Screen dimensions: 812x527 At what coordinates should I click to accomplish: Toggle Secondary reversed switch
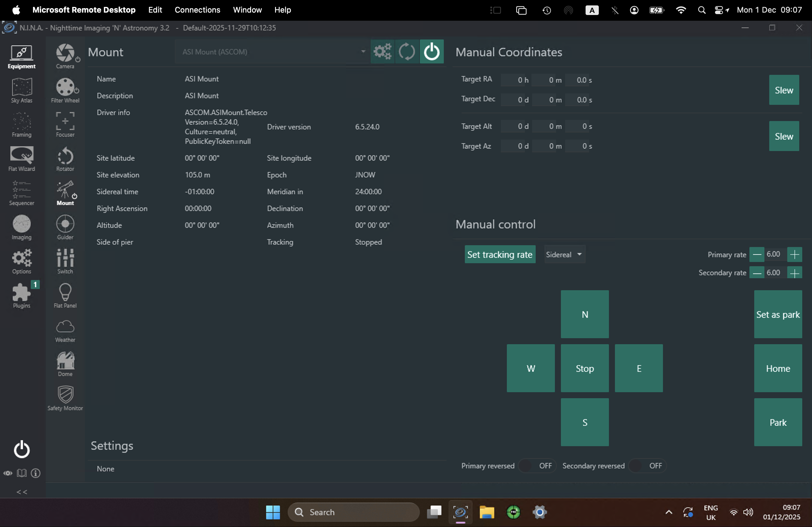(647, 466)
